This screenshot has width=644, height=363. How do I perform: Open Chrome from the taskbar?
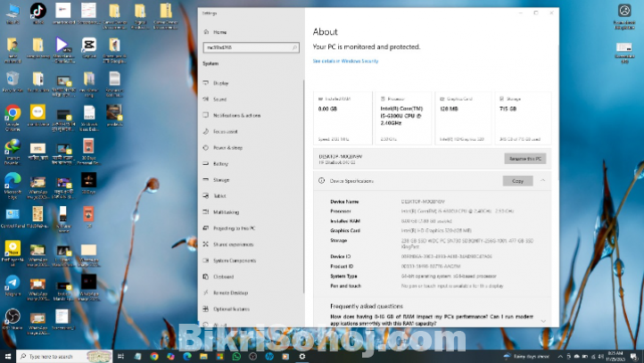pos(154,357)
